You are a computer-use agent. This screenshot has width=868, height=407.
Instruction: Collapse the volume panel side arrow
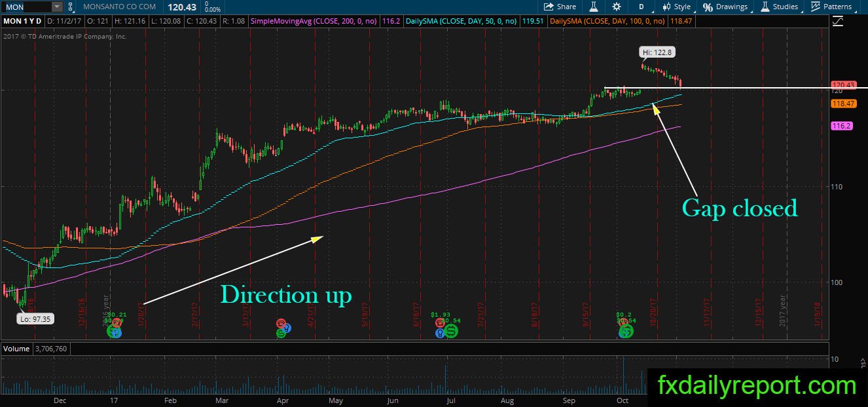tap(863, 361)
